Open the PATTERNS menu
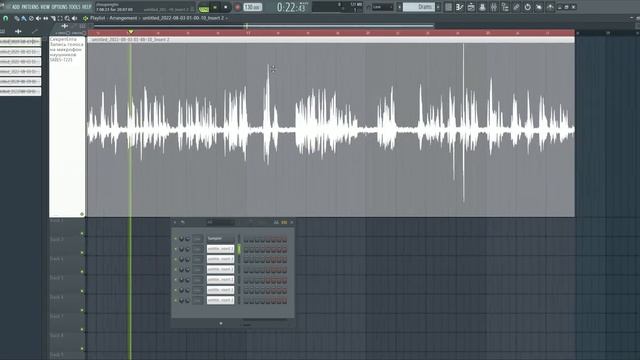Screen dimensions: 640x360 pyautogui.click(x=30, y=7)
